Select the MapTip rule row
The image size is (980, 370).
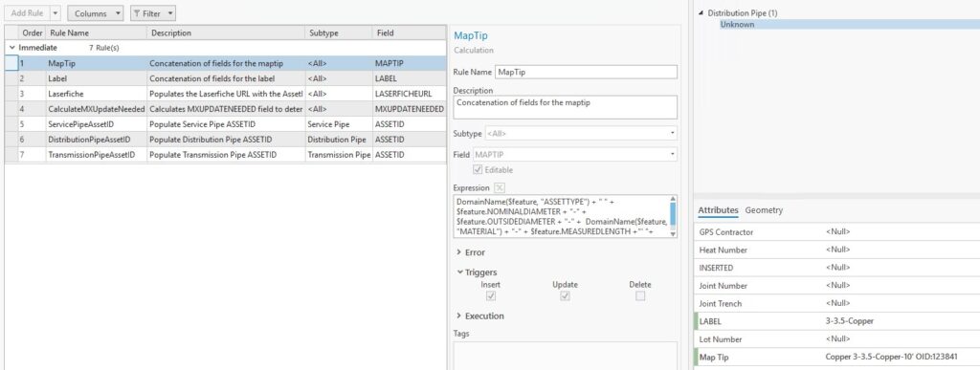(x=226, y=63)
